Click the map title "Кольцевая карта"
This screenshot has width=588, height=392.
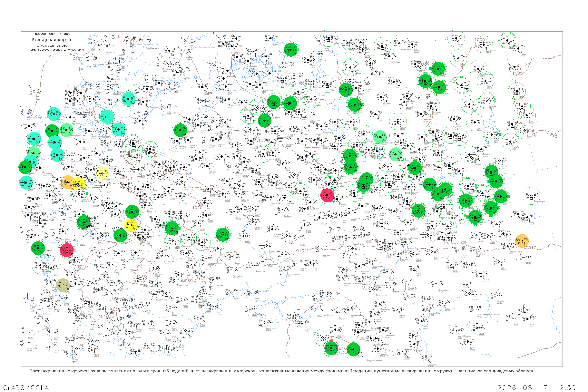(x=51, y=40)
